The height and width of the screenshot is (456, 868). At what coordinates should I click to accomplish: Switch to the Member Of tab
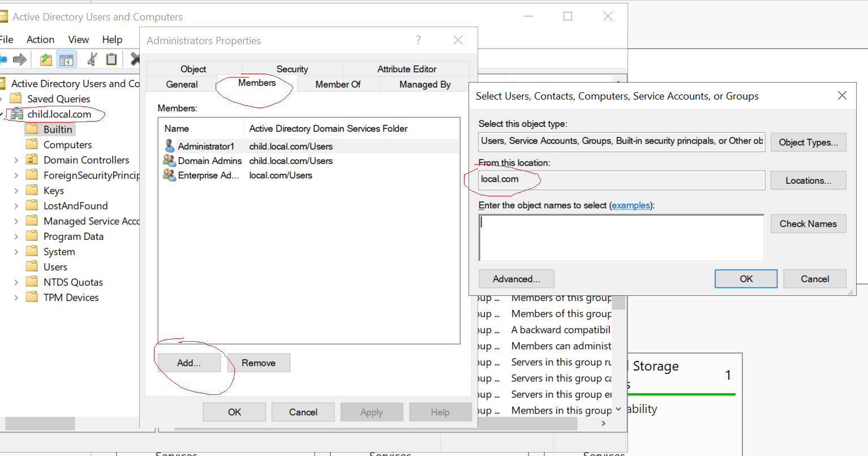coord(338,84)
